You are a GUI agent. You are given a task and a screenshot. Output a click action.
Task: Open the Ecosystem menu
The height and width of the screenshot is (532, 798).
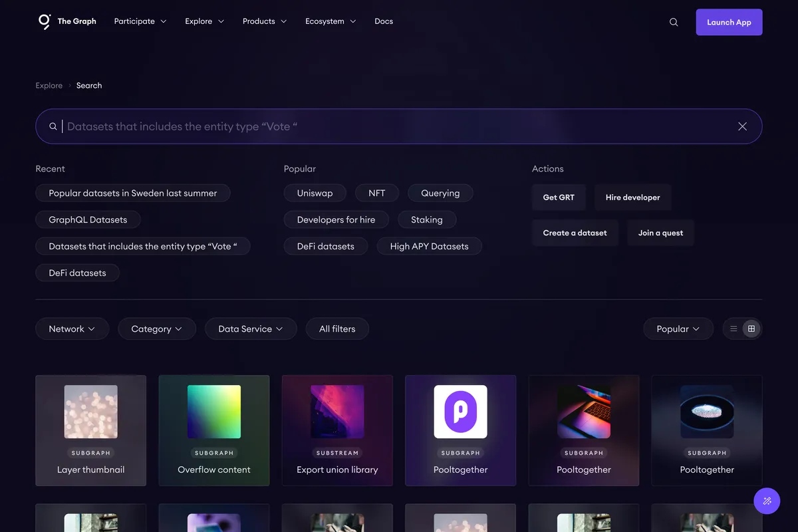(331, 21)
